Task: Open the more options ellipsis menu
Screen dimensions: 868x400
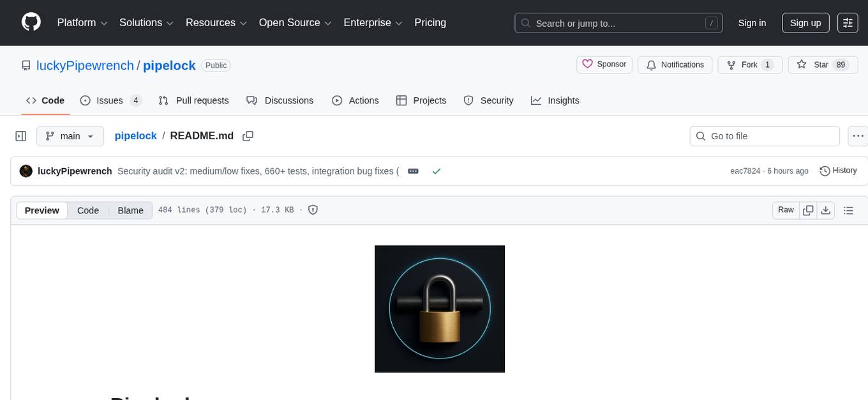Action: (858, 135)
